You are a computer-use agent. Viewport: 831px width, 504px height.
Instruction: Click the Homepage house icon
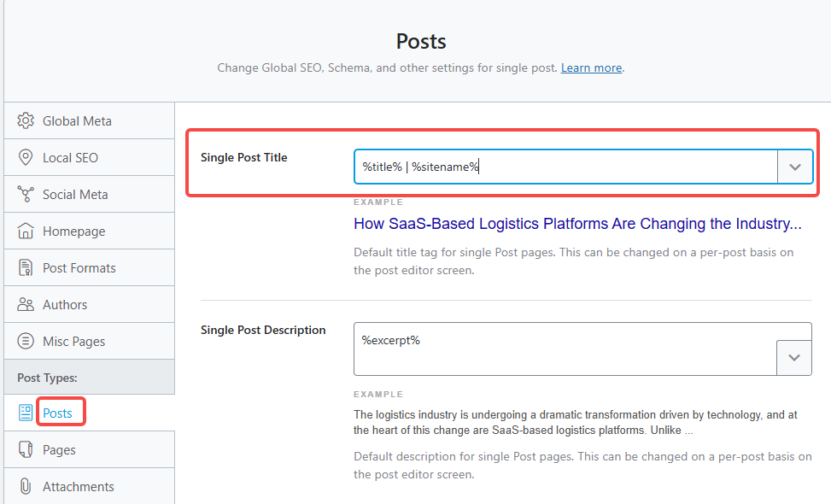26,231
